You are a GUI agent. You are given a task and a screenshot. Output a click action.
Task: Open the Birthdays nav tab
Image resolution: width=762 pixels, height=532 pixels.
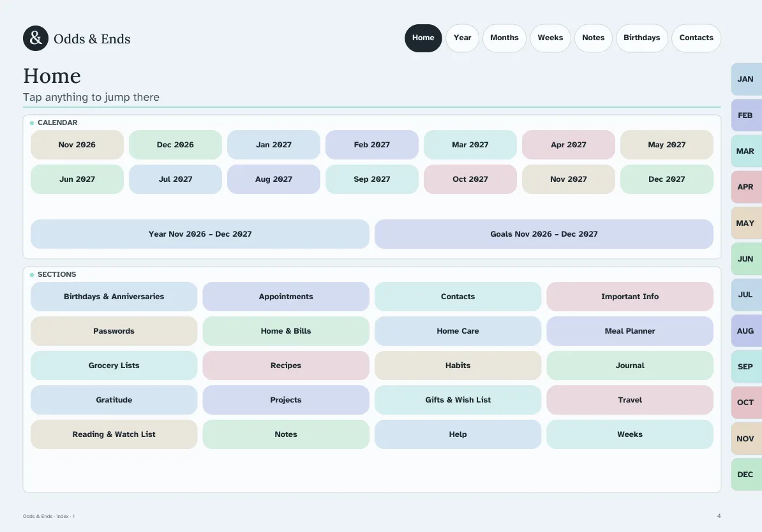click(642, 38)
